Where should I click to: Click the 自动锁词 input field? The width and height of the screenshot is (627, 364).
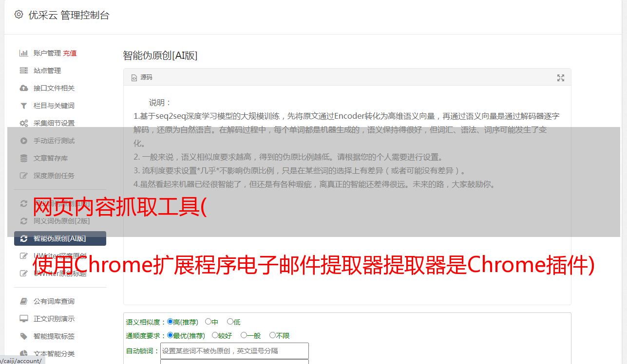[234, 351]
